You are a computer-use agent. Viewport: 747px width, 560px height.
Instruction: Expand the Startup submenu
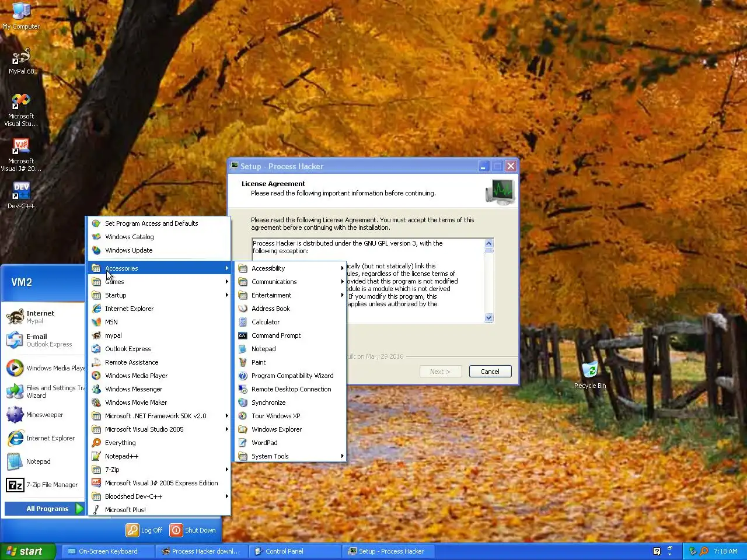pyautogui.click(x=159, y=295)
